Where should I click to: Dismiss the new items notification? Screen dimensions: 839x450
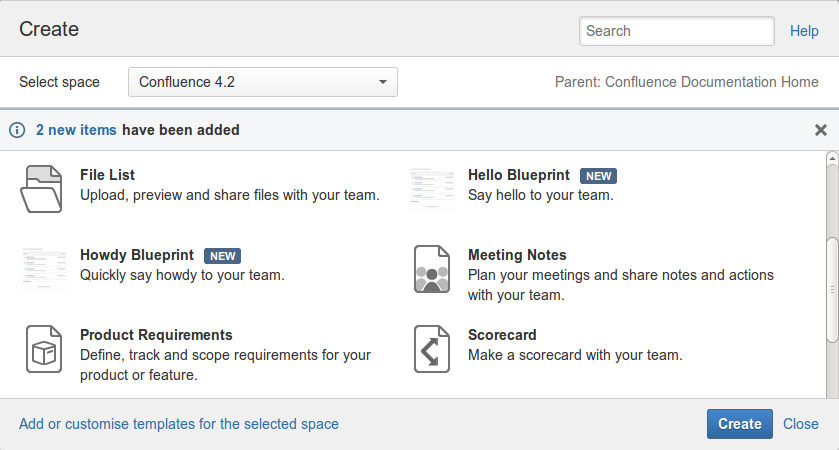[x=821, y=130]
